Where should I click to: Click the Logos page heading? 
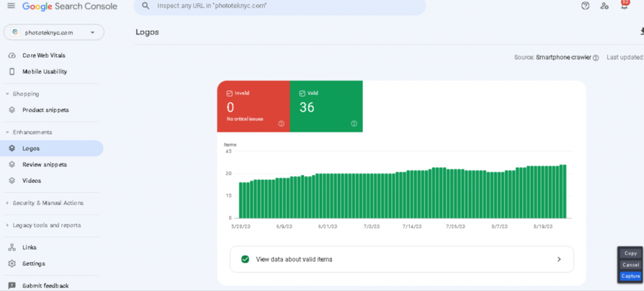tap(147, 32)
